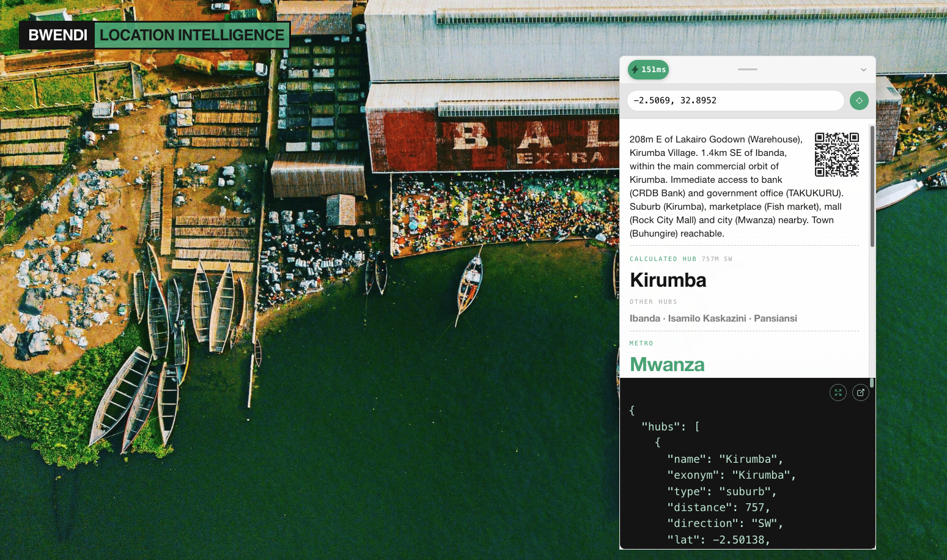Click the panel drag handle bar
The width and height of the screenshot is (947, 560).
pos(747,70)
